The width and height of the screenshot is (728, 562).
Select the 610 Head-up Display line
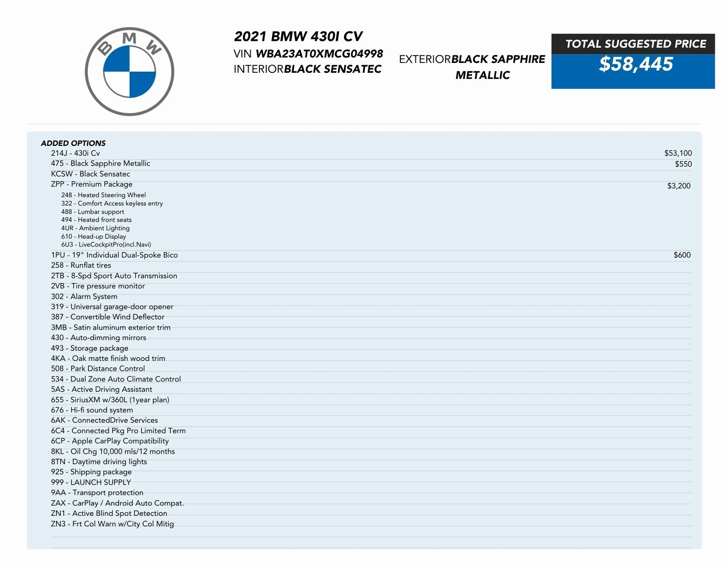(94, 236)
